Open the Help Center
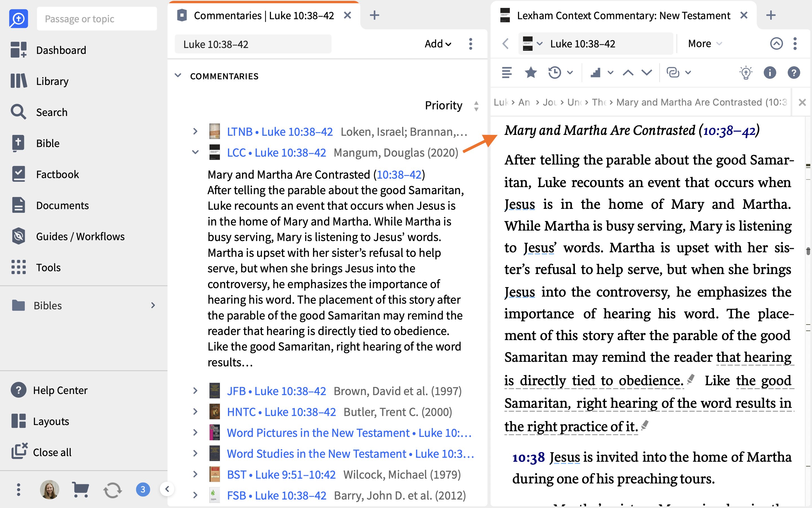The width and height of the screenshot is (812, 508). pos(49,390)
